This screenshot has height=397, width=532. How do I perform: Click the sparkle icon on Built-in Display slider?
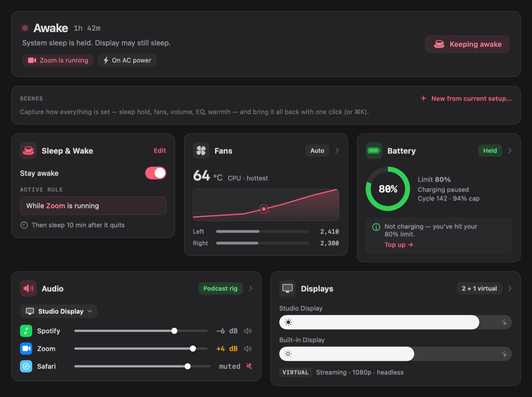tap(504, 354)
